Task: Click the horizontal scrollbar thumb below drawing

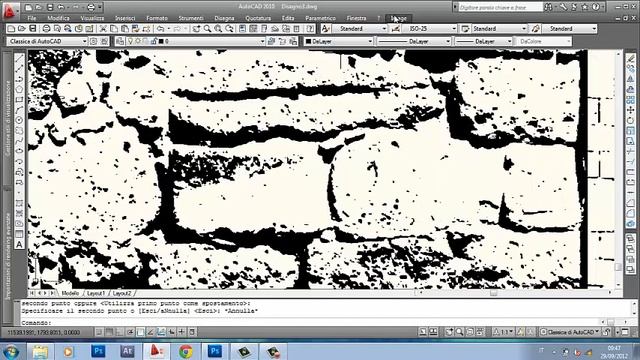Action: [494, 293]
